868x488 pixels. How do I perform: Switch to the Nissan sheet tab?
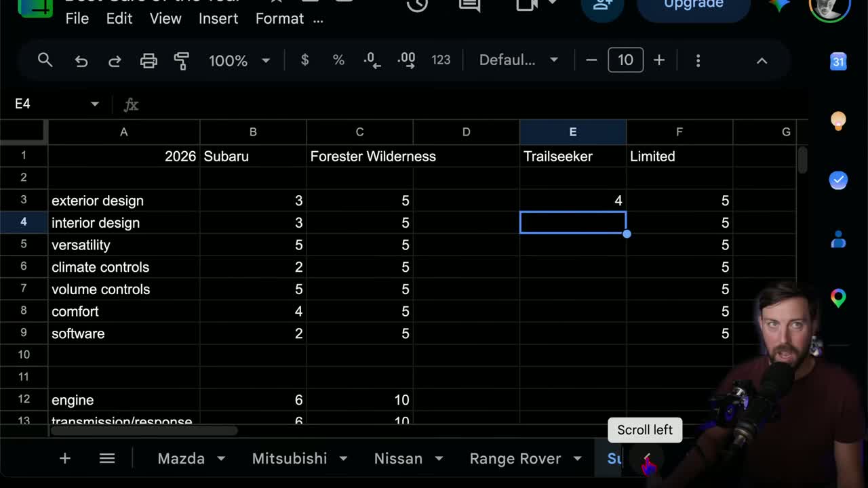click(x=398, y=459)
